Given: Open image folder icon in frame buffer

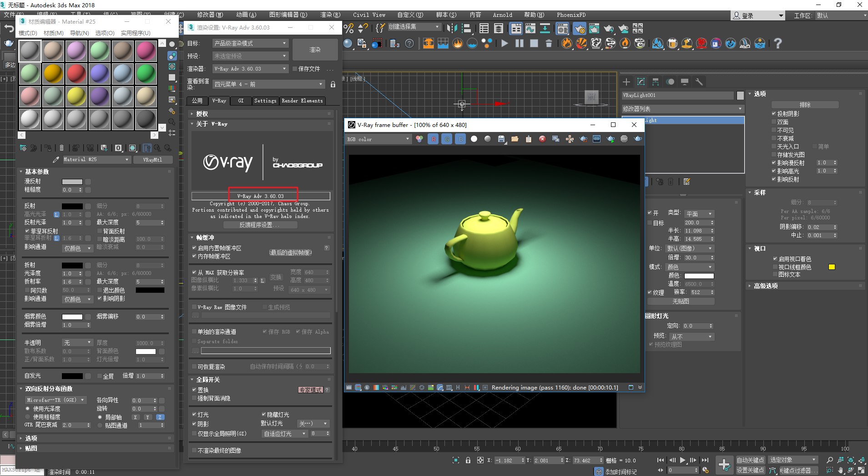Looking at the screenshot, I should pyautogui.click(x=515, y=139).
